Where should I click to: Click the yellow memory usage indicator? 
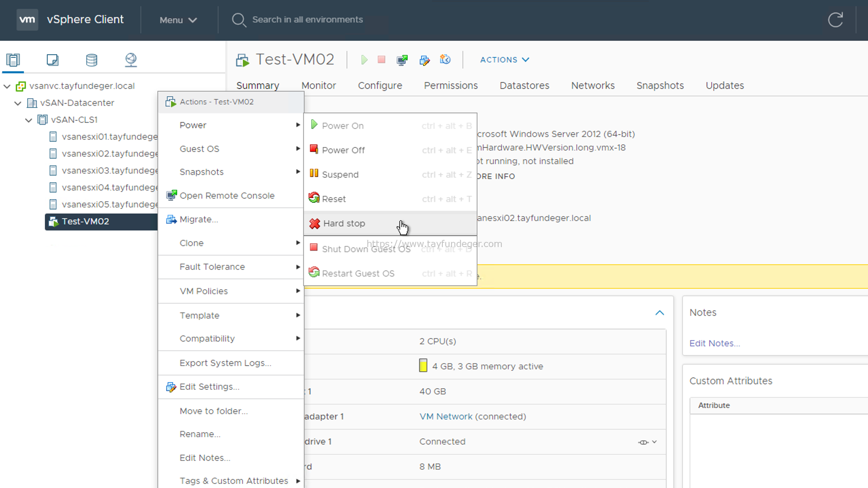pos(423,366)
